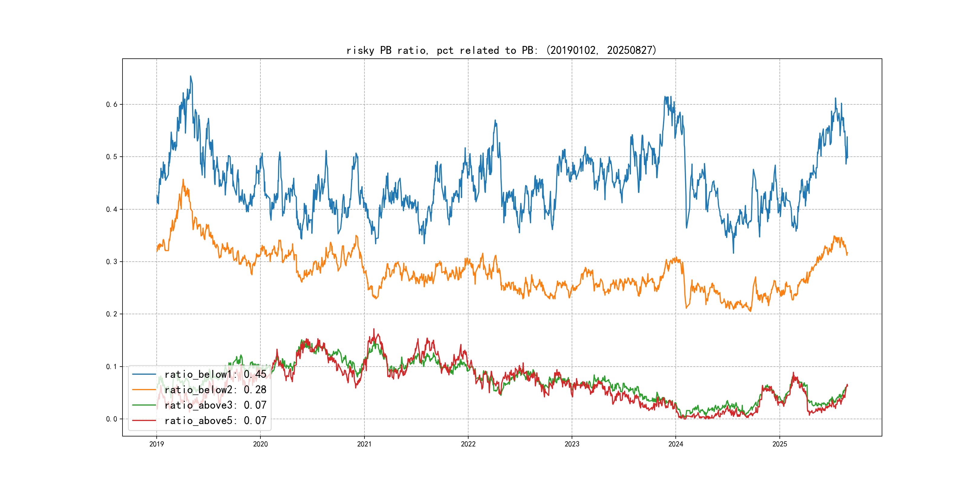Screen dimensions: 980x490
Task: Select the 'ratio_above3: 0.07' legend label
Action: (215, 405)
